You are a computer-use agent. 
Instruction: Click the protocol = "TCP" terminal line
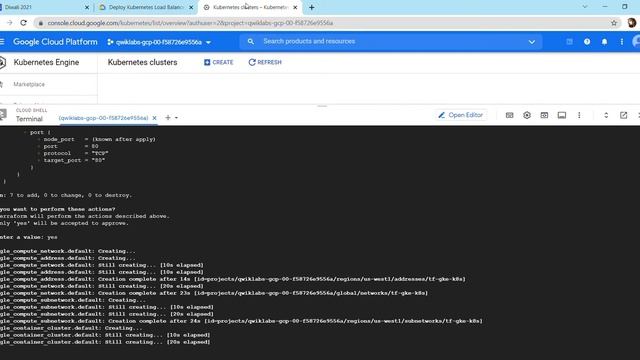point(76,153)
